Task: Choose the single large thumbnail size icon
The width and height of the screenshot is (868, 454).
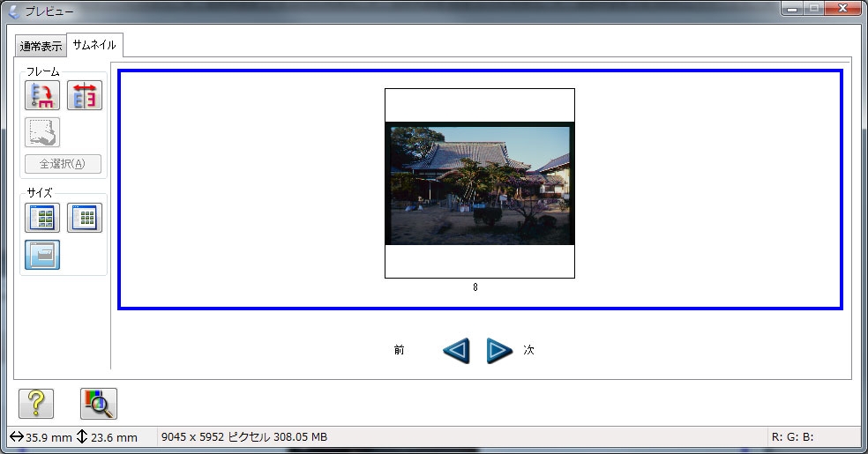Action: [x=42, y=255]
